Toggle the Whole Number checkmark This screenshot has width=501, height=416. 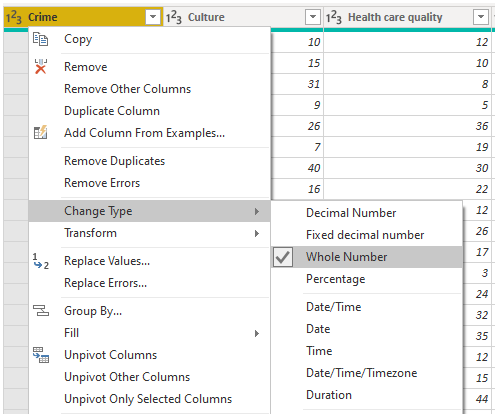coord(283,257)
